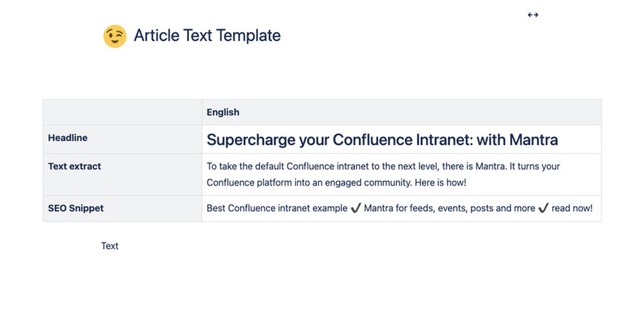Screen dimensions: 644x310
Task: Click "with Mantra" in the headline
Action: click(x=517, y=140)
